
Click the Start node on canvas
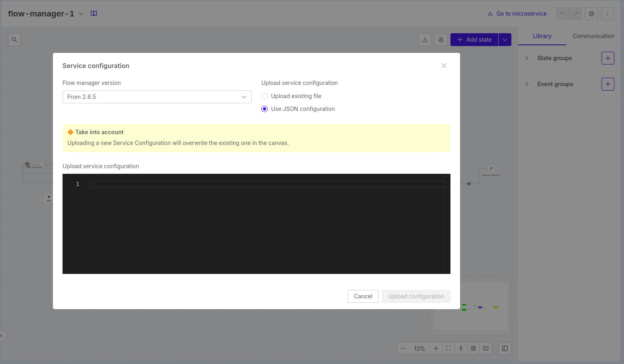point(48,198)
